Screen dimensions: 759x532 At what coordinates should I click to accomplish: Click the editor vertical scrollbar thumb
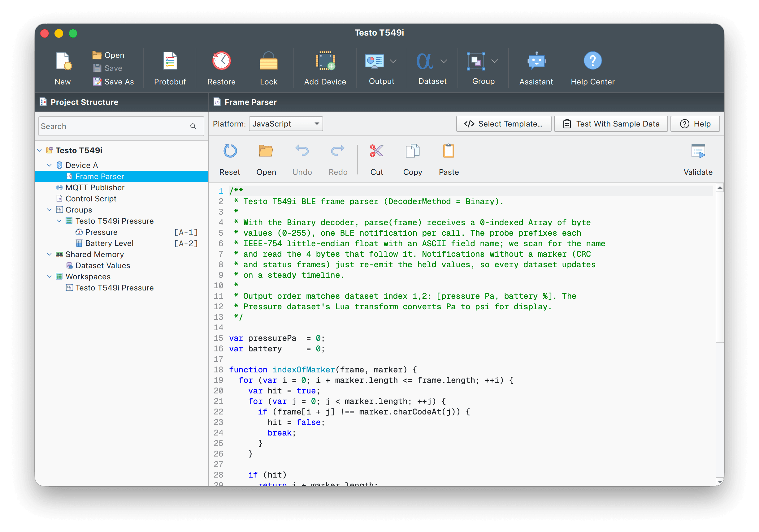click(x=720, y=267)
